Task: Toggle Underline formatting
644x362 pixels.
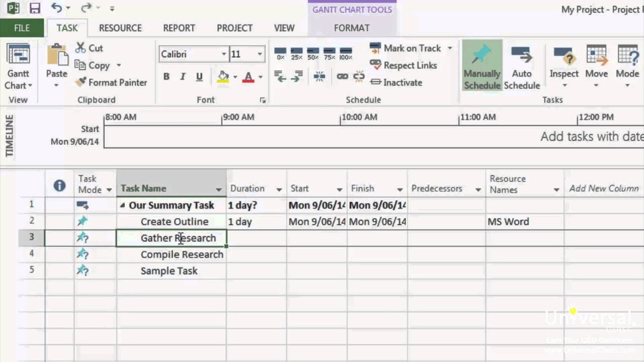Action: 199,77
